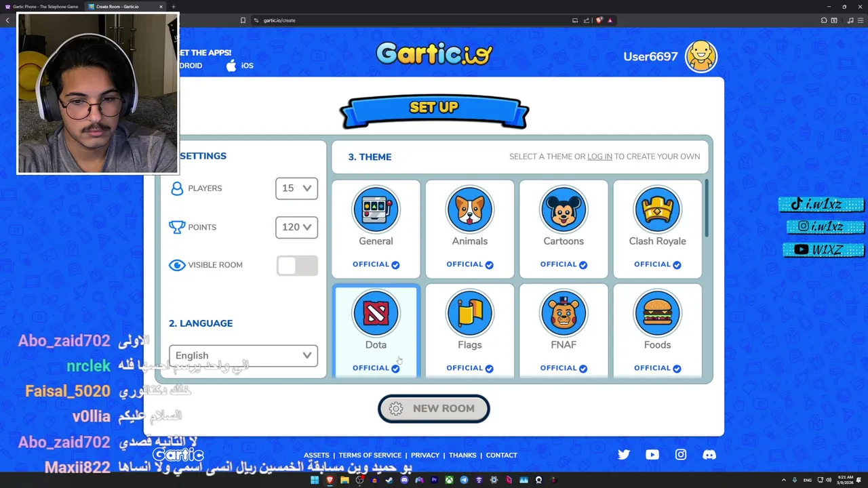Choose the Foods burger icon
868x488 pixels.
(657, 313)
